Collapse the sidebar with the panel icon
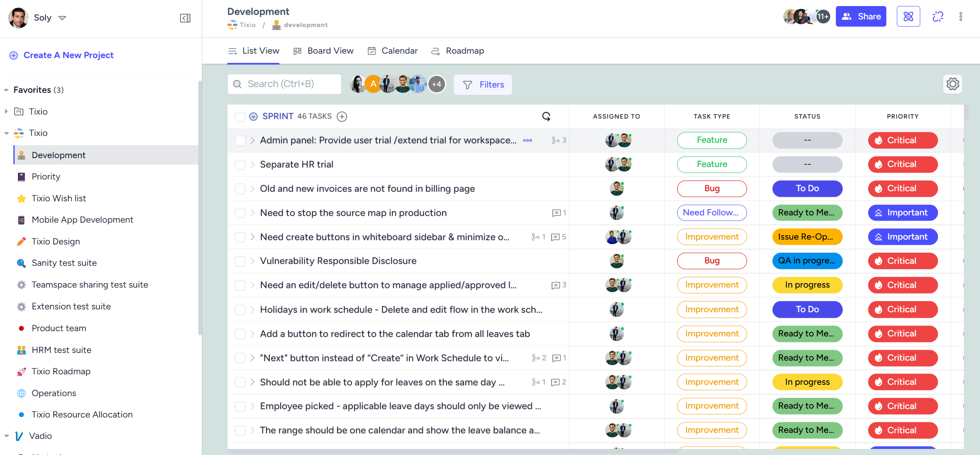Image resolution: width=980 pixels, height=455 pixels. (x=185, y=18)
